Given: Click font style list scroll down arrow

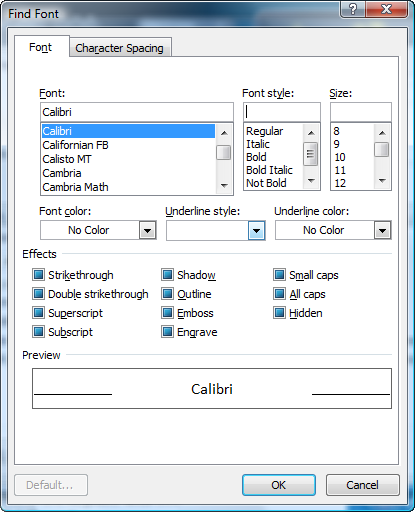Looking at the screenshot, I should (x=311, y=181).
